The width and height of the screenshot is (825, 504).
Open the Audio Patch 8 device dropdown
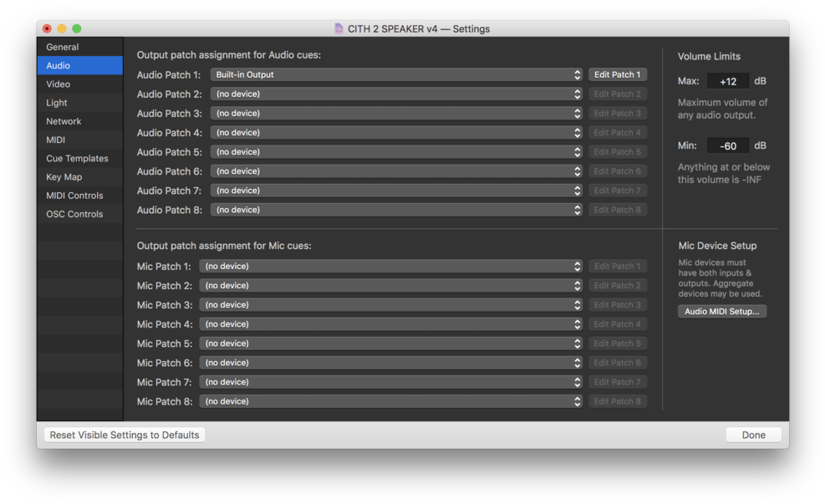[x=396, y=210]
